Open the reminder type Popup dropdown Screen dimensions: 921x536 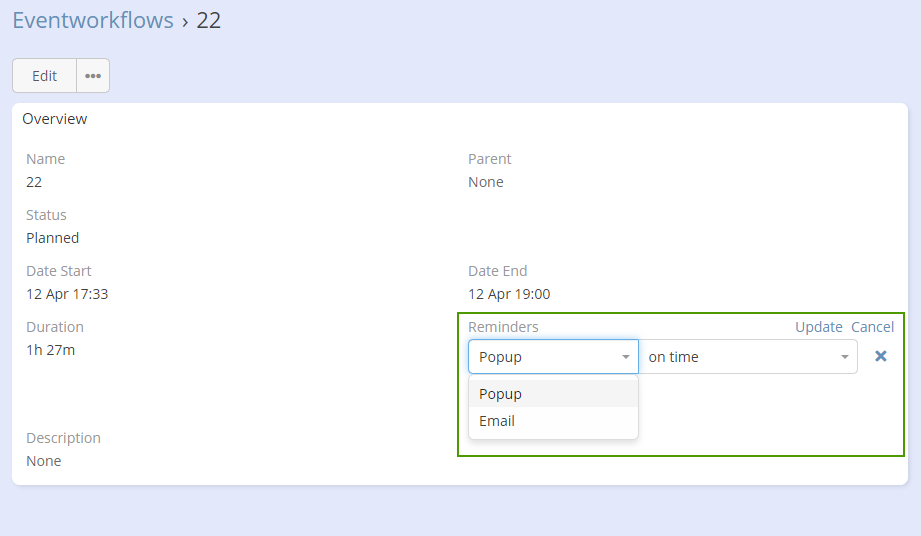click(x=553, y=357)
